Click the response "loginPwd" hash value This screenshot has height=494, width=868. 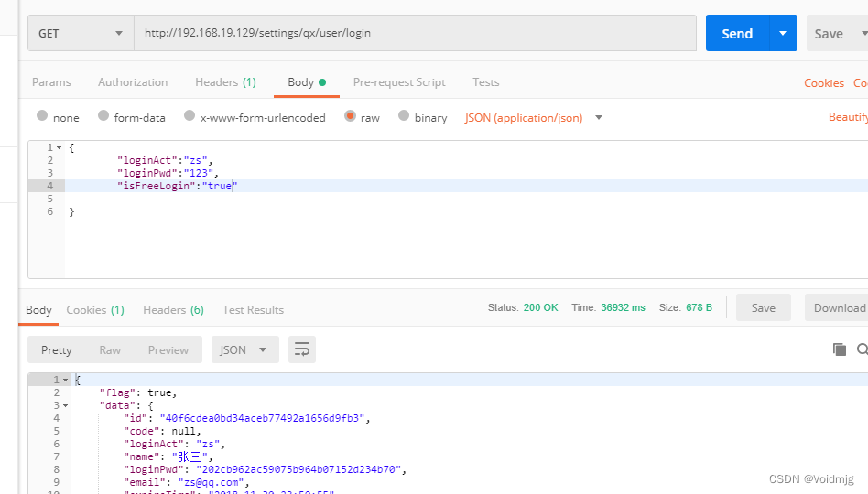pos(298,469)
